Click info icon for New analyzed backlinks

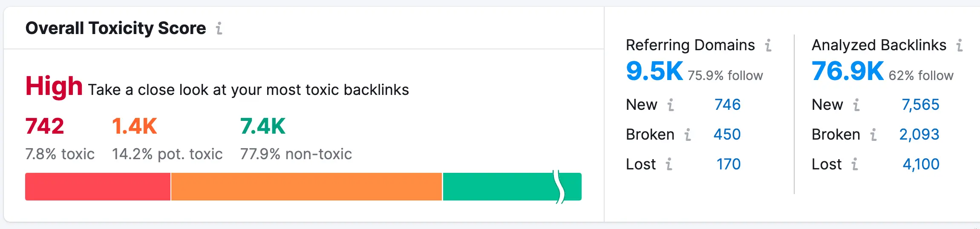click(856, 105)
